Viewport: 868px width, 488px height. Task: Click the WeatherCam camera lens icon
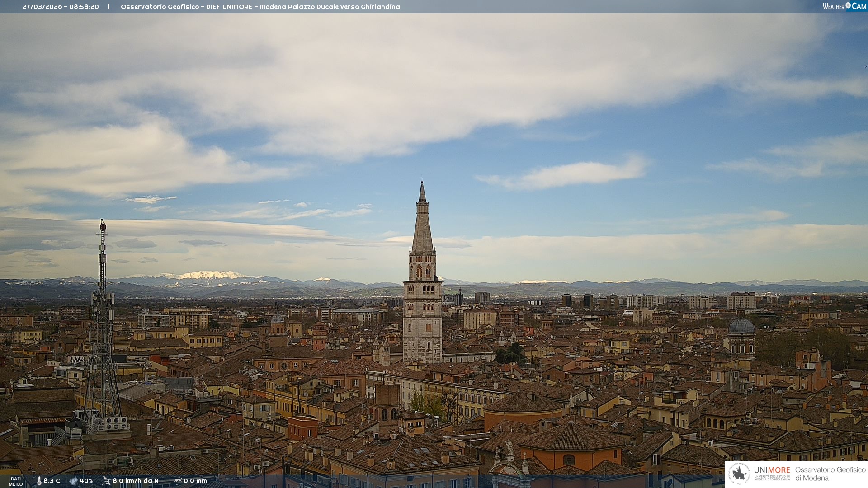(848, 5)
